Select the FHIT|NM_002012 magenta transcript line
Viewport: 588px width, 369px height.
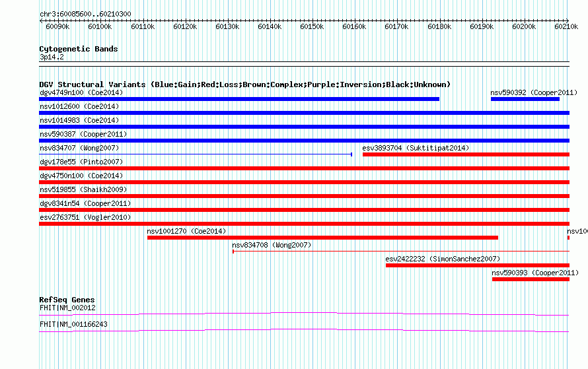304,314
